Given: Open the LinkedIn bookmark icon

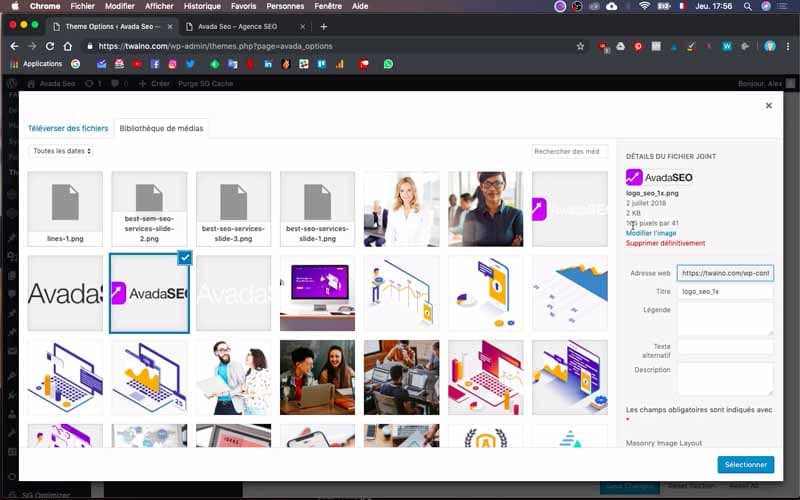Looking at the screenshot, I should coord(268,64).
